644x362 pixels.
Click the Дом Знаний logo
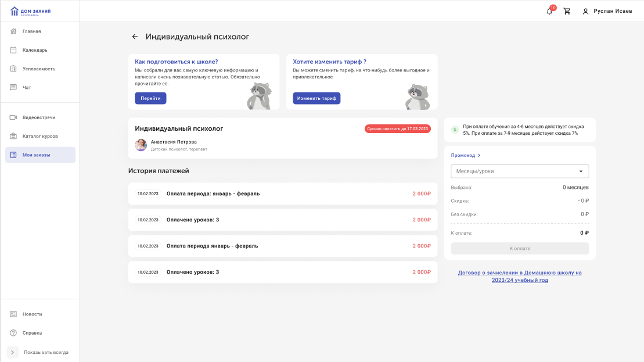30,11
